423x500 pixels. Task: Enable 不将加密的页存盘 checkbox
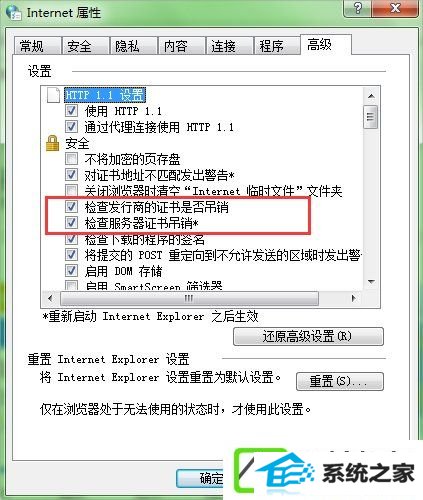tap(71, 159)
